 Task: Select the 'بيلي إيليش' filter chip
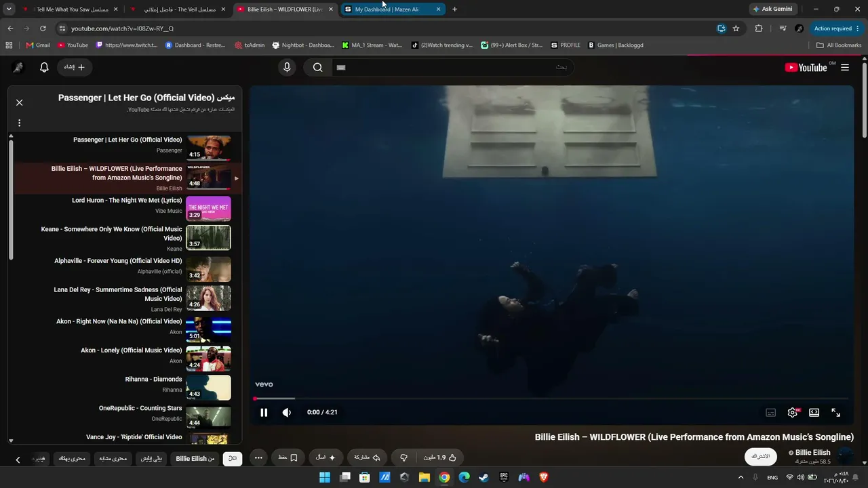pos(151,458)
